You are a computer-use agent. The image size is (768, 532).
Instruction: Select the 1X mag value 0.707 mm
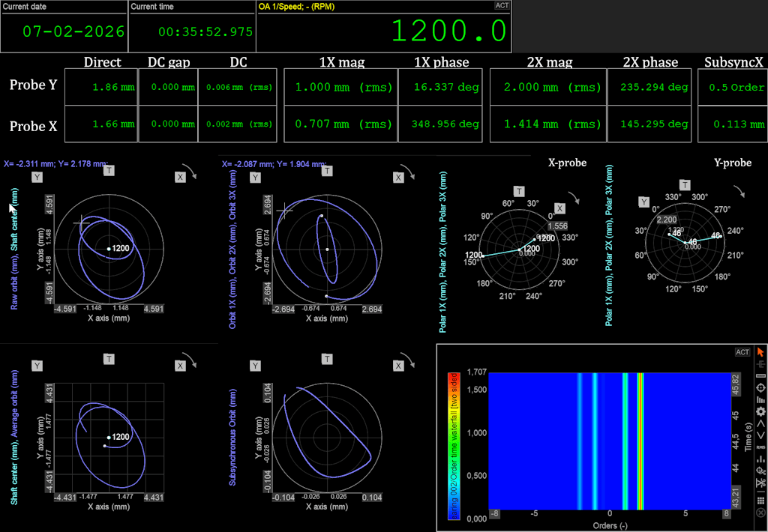pyautogui.click(x=343, y=124)
